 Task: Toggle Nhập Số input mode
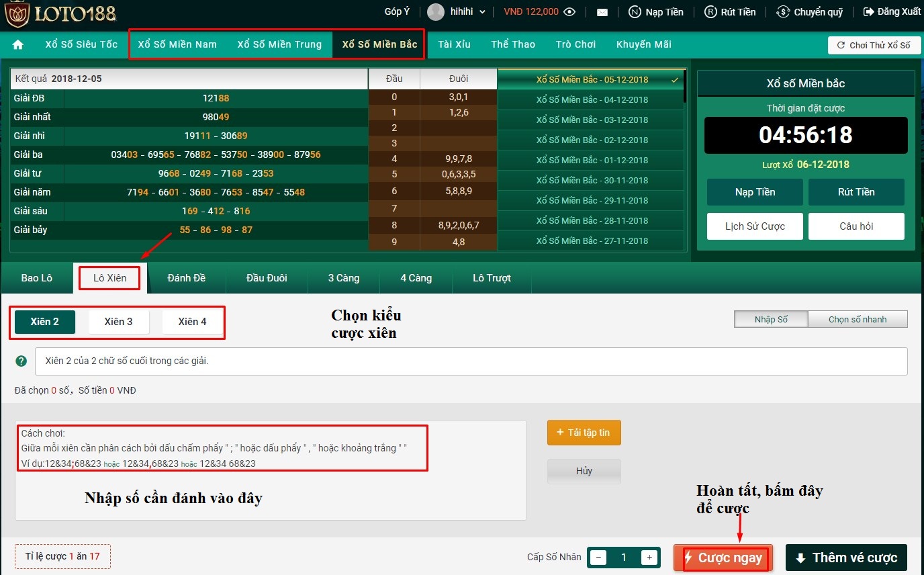point(771,320)
